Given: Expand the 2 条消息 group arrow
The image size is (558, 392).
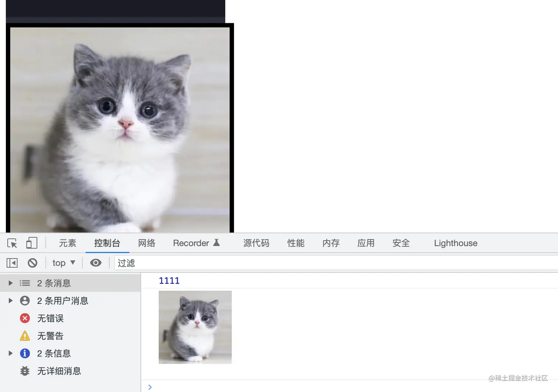Looking at the screenshot, I should click(10, 283).
